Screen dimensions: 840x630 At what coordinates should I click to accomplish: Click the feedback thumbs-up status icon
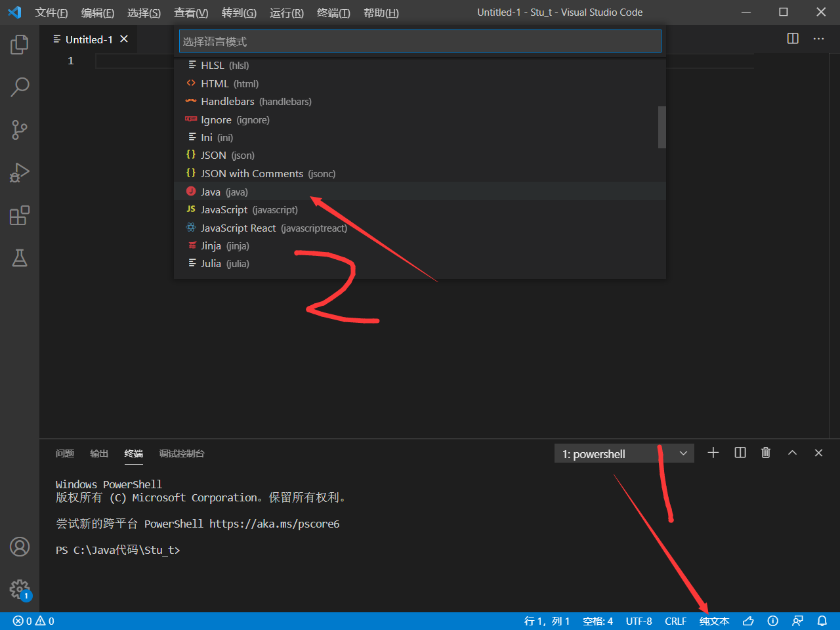point(748,621)
